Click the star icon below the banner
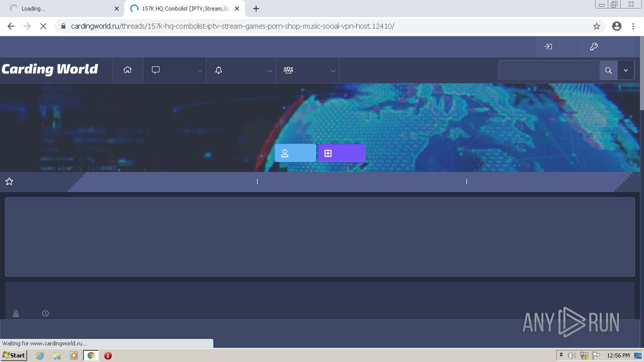This screenshot has height=362, width=644. pos(9,182)
